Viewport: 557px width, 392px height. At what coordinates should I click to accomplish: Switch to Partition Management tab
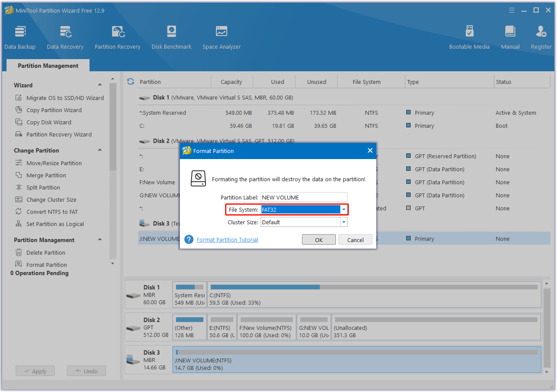click(48, 66)
